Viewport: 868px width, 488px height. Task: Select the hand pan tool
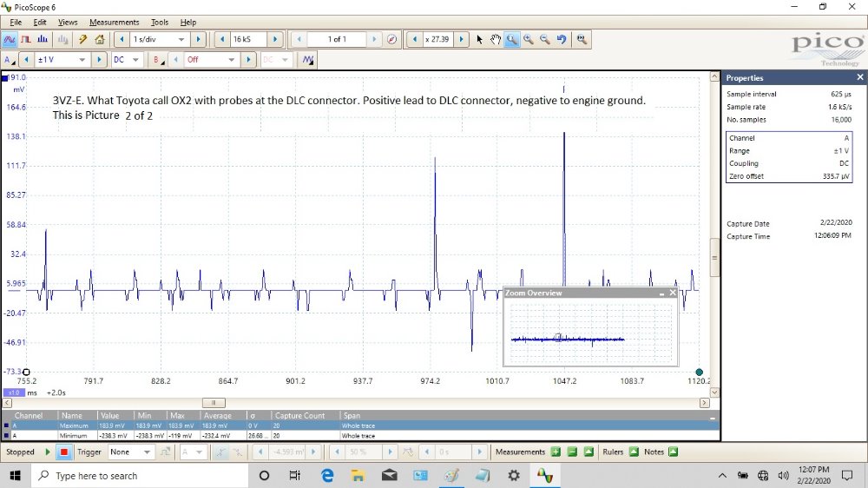pos(496,39)
